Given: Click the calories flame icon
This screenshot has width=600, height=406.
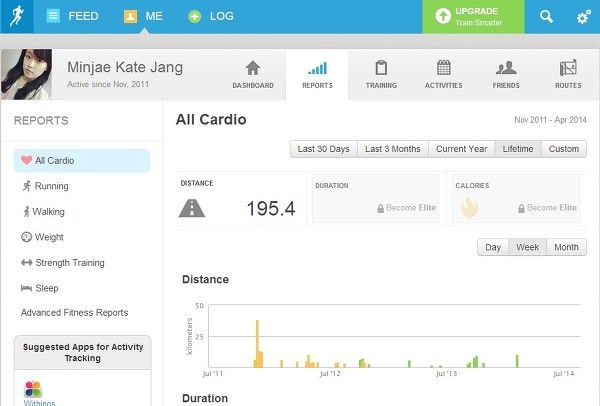Looking at the screenshot, I should 470,208.
